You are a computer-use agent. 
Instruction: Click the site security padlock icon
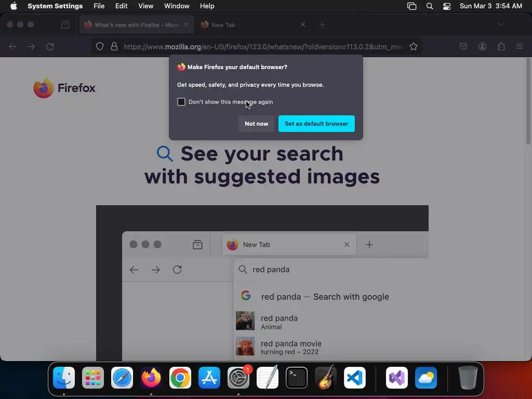(x=114, y=46)
